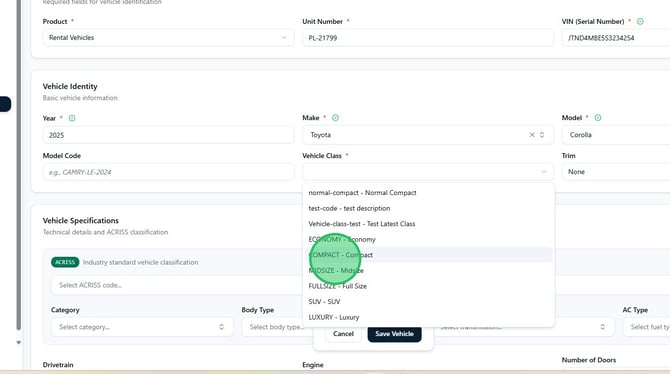Click the Year field showing 2025
This screenshot has width=670, height=374.
[168, 135]
